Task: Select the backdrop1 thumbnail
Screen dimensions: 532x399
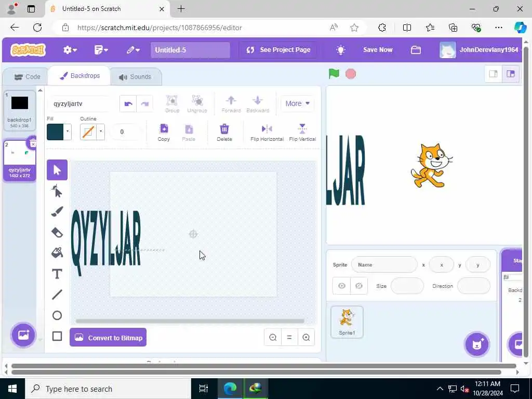Action: pyautogui.click(x=20, y=111)
